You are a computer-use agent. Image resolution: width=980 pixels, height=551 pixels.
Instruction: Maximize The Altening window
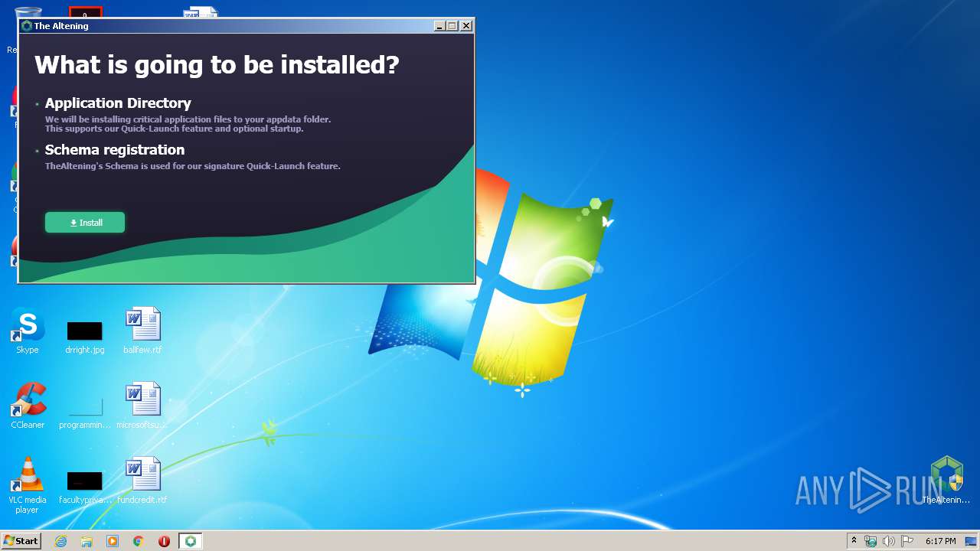pyautogui.click(x=452, y=26)
